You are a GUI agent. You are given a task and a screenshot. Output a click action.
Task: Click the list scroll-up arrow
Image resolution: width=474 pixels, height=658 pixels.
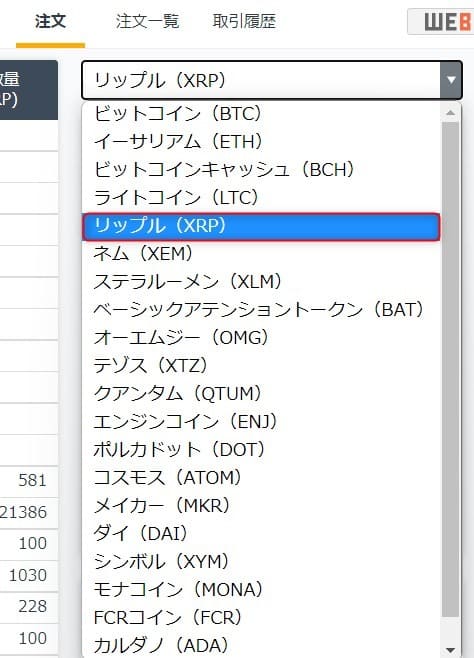pyautogui.click(x=451, y=112)
